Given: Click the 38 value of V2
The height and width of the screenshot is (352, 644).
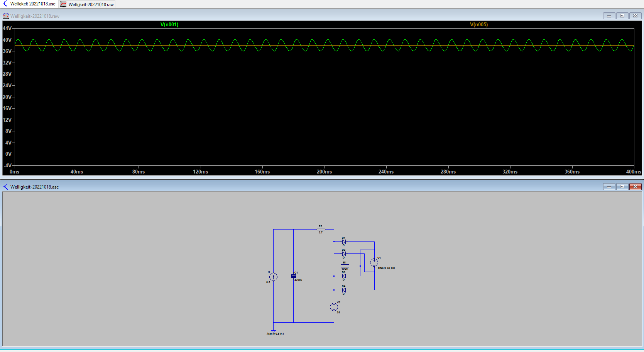Looking at the screenshot, I should click(338, 312).
